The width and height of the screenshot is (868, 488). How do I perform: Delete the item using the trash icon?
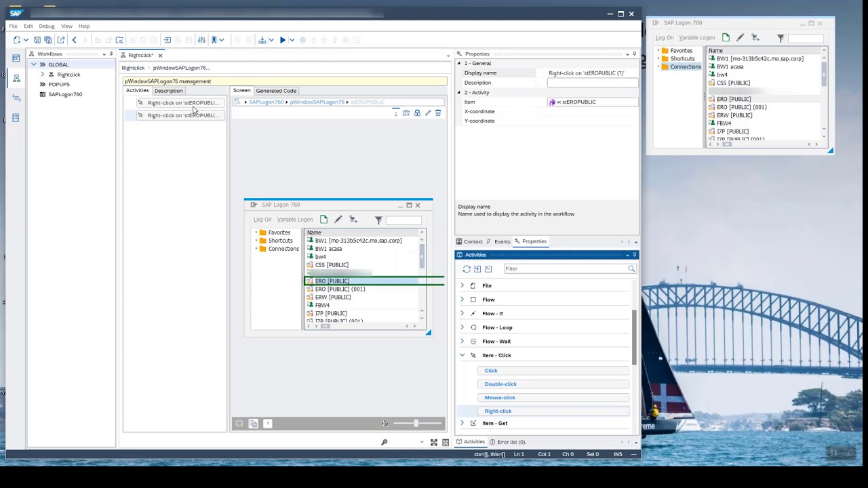[x=438, y=113]
